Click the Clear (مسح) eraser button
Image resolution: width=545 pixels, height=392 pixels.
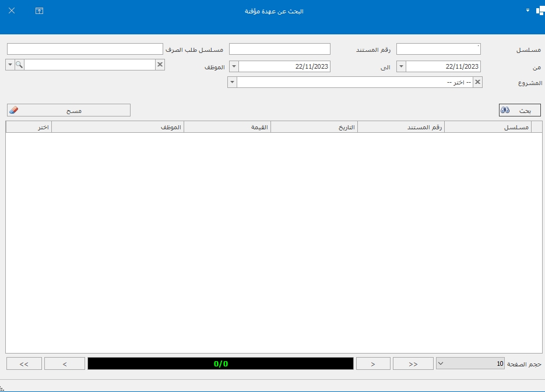tap(69, 110)
